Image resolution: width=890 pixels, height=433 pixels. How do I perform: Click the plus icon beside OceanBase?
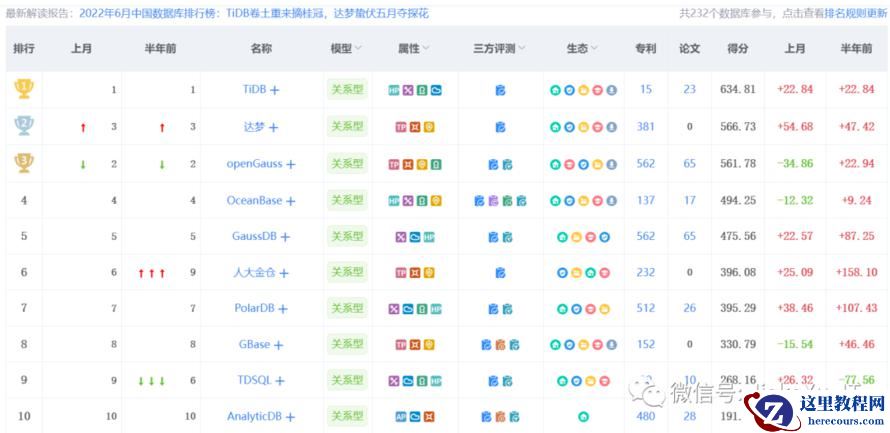(291, 201)
